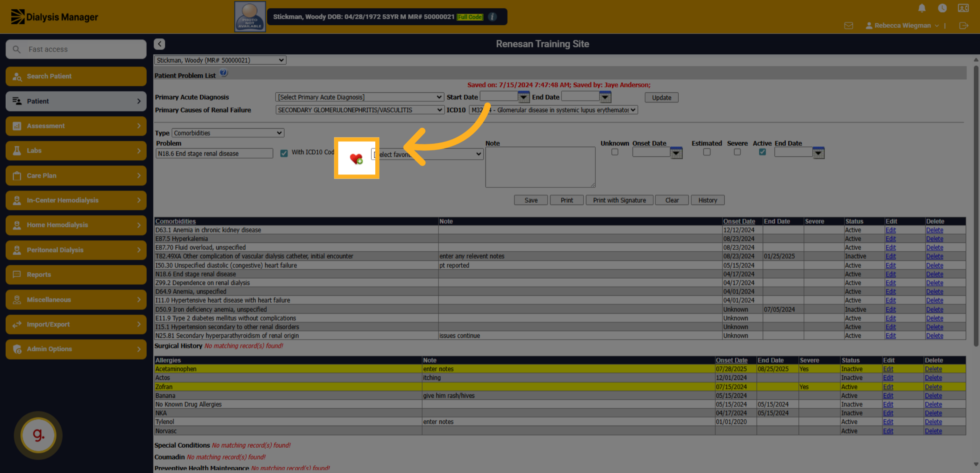Screen dimensions: 980x473
Task: Check the Severe checkbox
Action: [x=737, y=152]
